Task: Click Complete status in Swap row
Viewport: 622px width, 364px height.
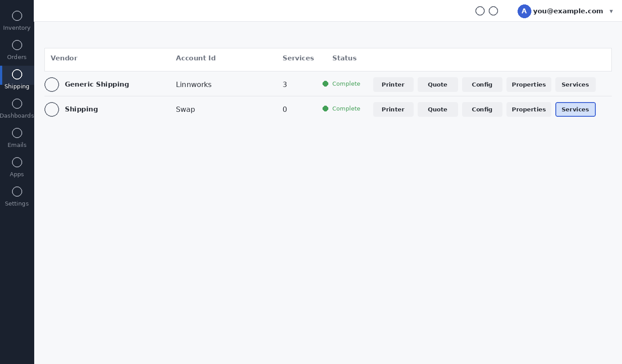Action: coord(346,109)
